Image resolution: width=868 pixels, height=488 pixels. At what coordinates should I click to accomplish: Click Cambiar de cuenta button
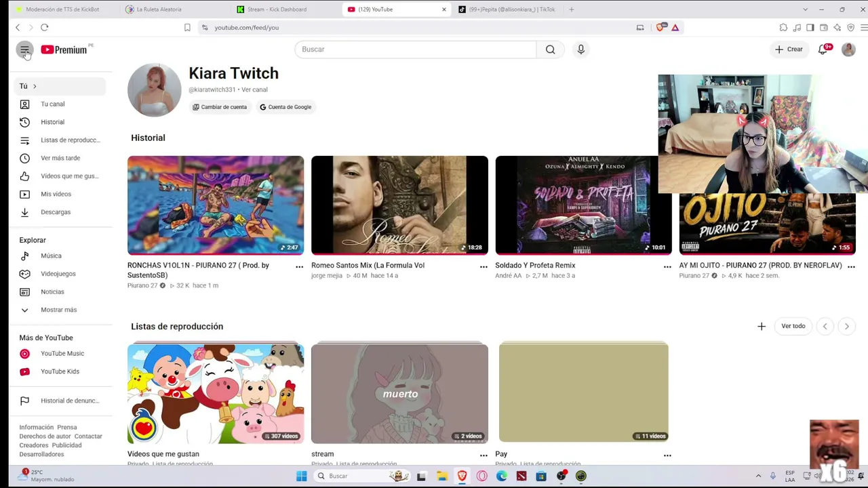[x=219, y=107]
